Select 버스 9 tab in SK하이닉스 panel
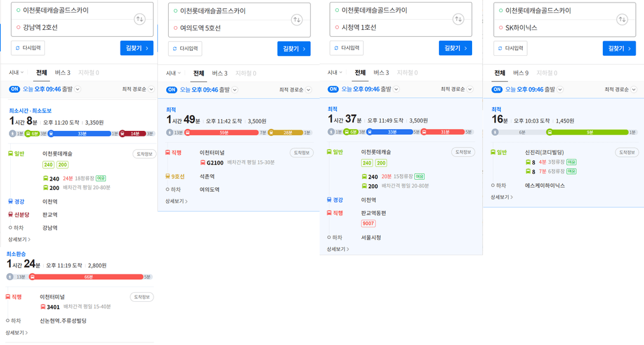This screenshot has height=345, width=644. [x=521, y=73]
